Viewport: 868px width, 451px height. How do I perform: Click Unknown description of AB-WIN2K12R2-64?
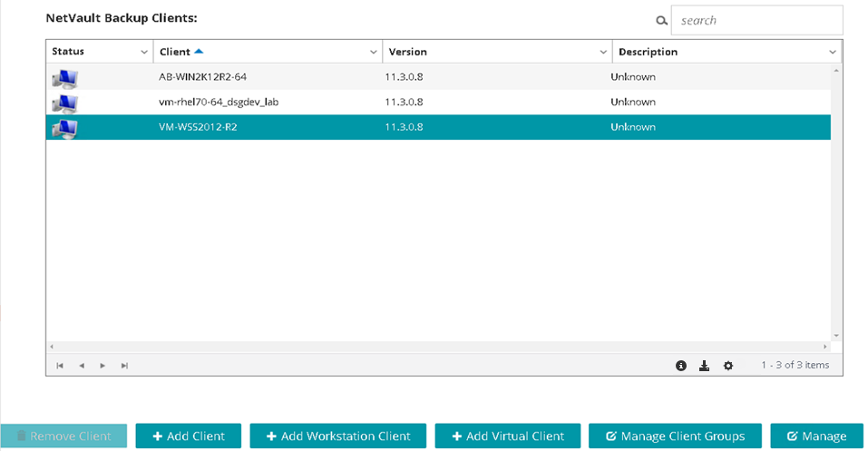[633, 77]
